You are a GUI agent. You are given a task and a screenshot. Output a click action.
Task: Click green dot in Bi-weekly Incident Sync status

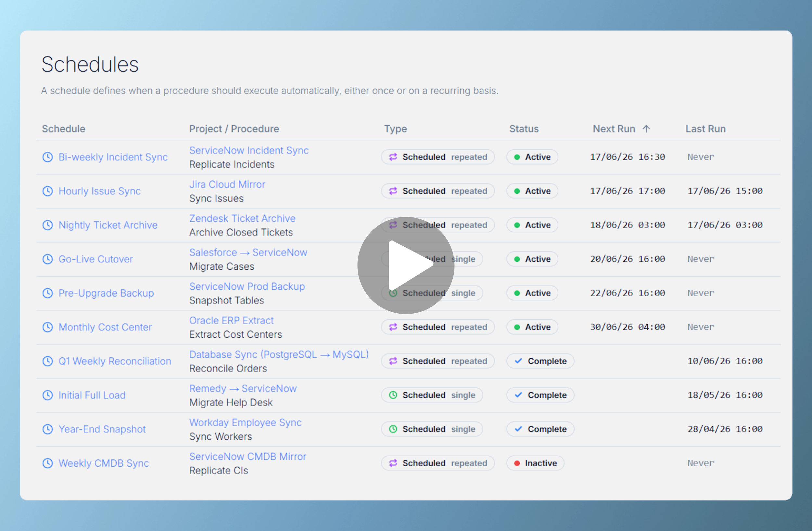coord(517,157)
